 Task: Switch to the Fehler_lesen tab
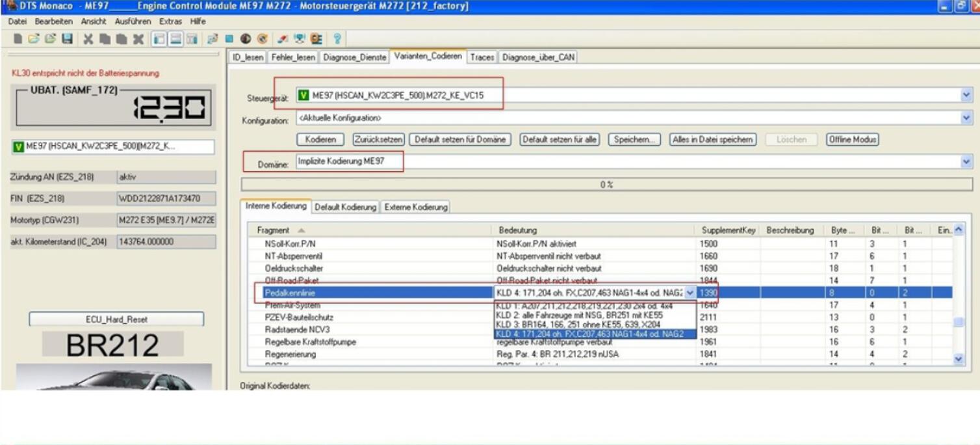(x=293, y=57)
